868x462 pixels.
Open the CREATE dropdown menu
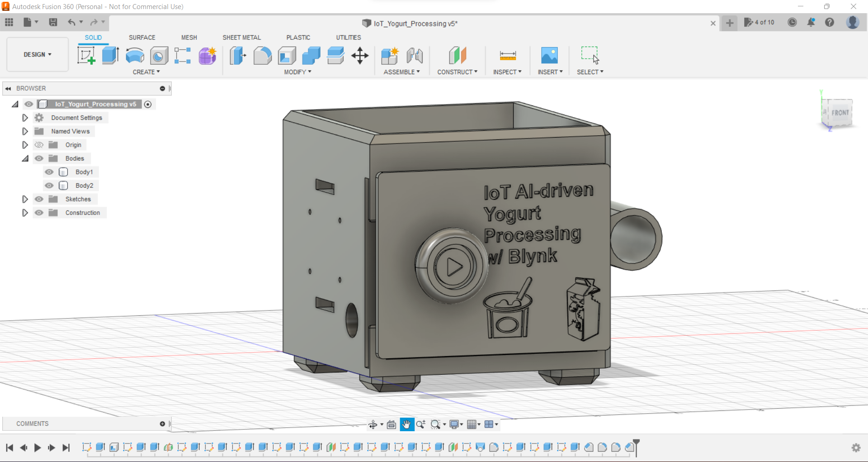pos(146,72)
